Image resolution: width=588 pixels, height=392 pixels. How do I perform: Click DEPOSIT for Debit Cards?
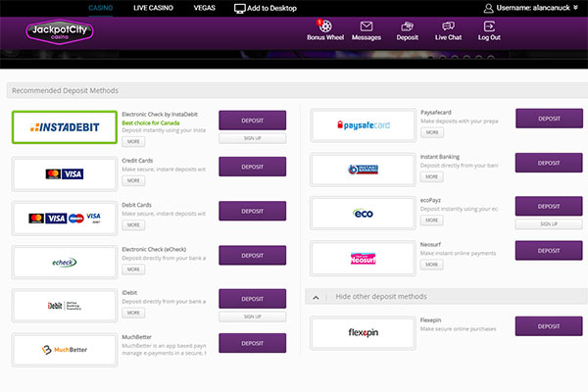coord(253,212)
